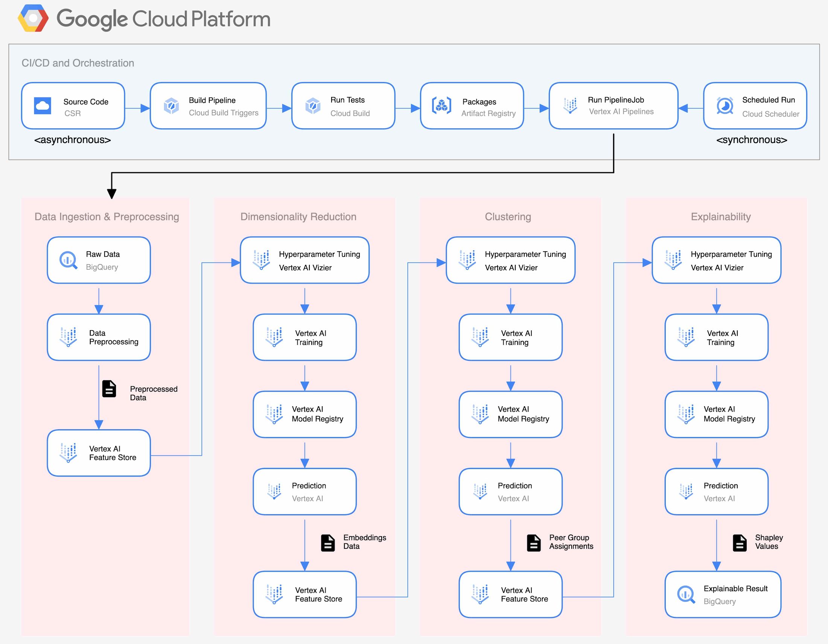
Task: Click the Dimensionality Reduction heading
Action: [x=298, y=217]
